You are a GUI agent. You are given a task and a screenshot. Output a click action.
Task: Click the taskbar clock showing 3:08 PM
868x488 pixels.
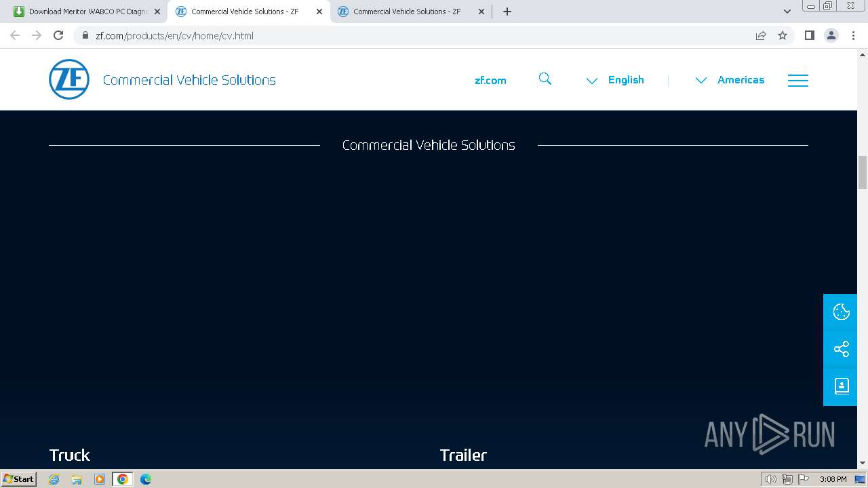point(833,479)
